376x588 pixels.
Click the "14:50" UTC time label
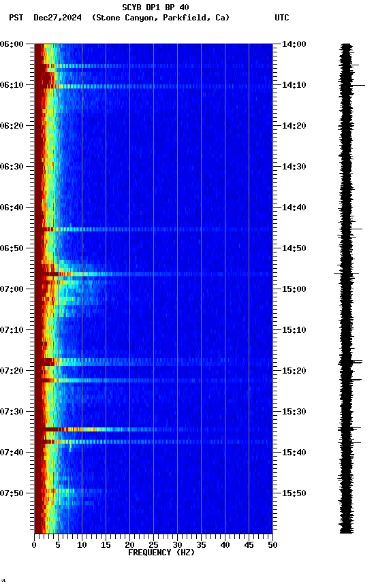tap(294, 248)
